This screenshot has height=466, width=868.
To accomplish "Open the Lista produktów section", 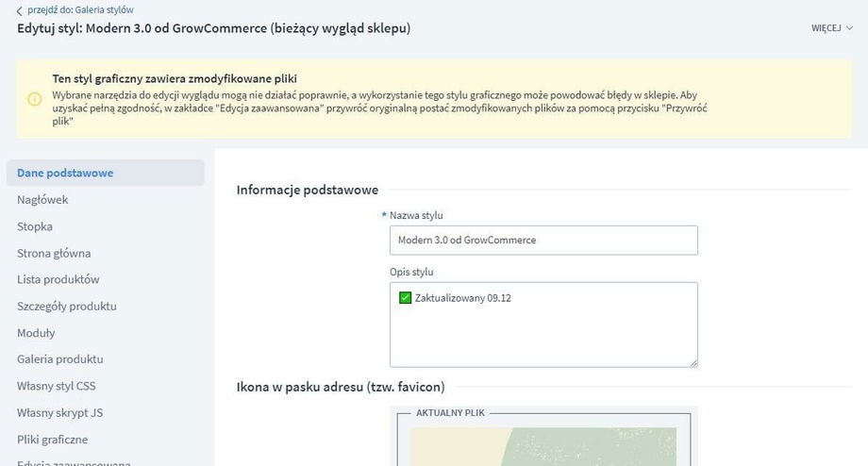I will (x=58, y=279).
